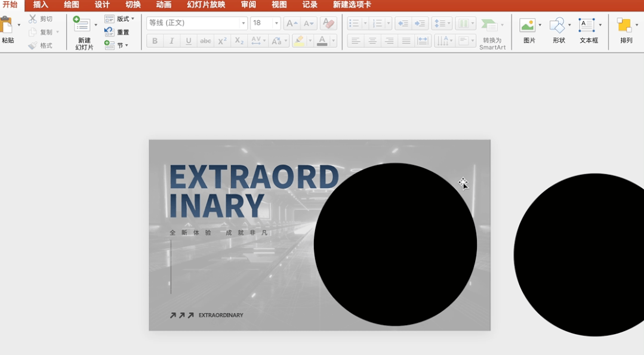Click the New Slide (新建幻灯片) icon
This screenshot has width=644, height=355.
82,24
